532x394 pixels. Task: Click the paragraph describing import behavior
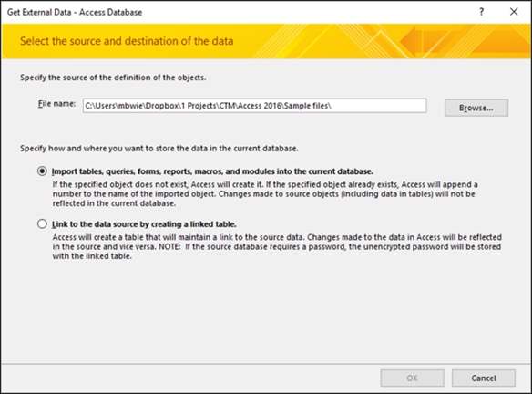pos(265,194)
